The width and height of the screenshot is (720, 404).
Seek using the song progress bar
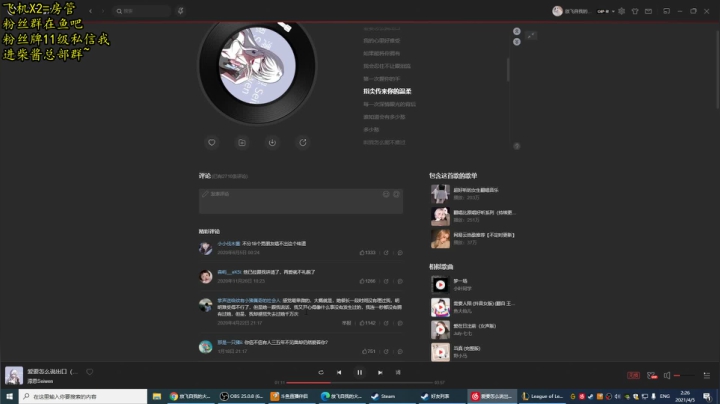click(x=360, y=382)
